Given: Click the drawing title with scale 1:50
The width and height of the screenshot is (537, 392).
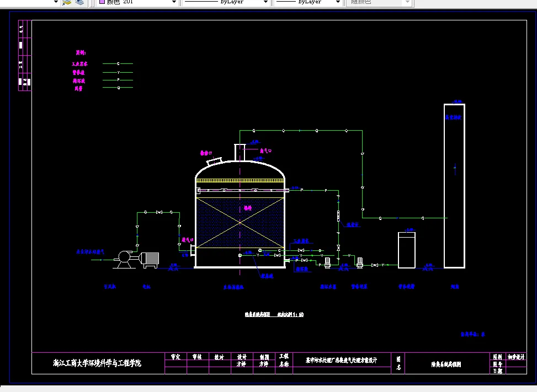Looking at the screenshot, I should pos(274,314).
